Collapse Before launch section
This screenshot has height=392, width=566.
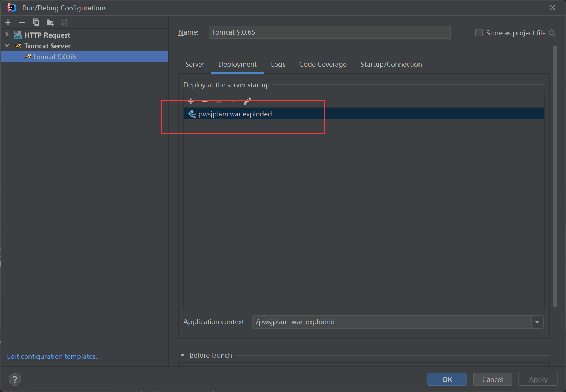[183, 355]
